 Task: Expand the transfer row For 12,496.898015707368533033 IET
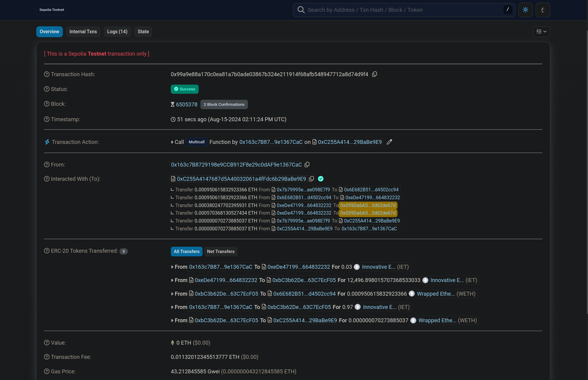point(172,280)
